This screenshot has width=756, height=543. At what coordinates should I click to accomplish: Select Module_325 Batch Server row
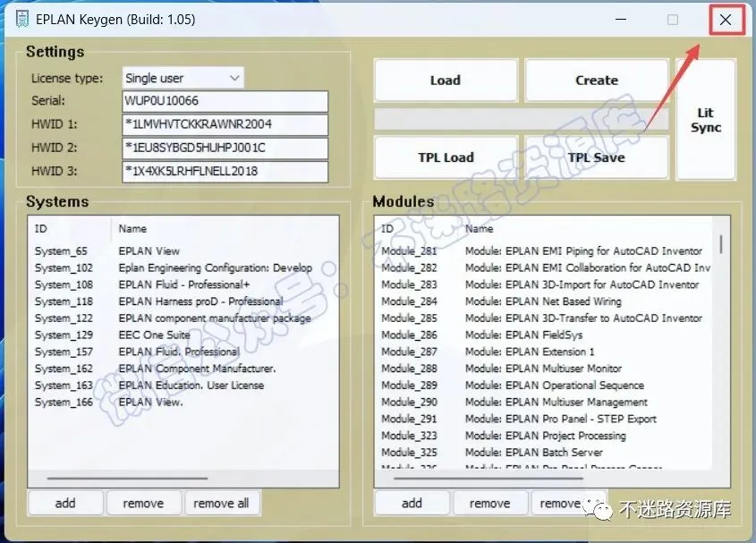[x=544, y=453]
